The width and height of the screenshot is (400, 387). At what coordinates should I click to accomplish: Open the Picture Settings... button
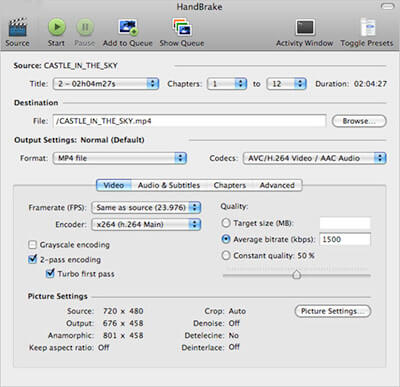click(333, 311)
